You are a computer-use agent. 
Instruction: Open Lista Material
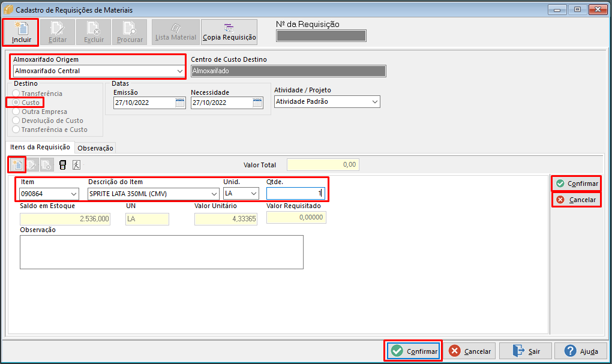(175, 32)
